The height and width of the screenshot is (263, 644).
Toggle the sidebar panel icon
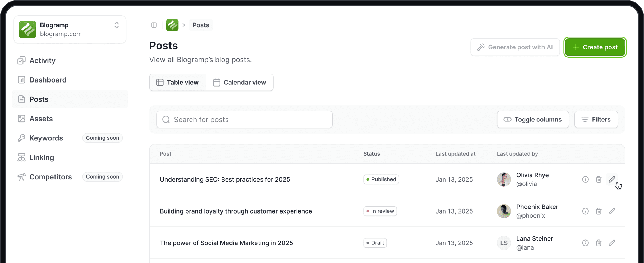pos(154,25)
